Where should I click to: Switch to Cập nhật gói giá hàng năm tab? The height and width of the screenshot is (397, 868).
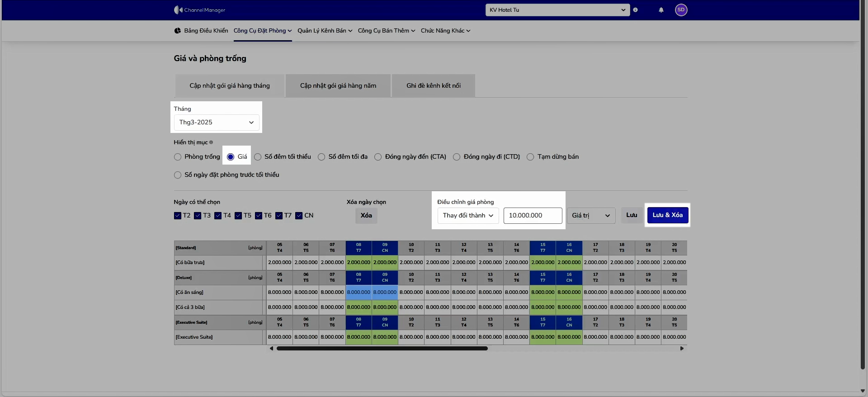click(x=338, y=86)
